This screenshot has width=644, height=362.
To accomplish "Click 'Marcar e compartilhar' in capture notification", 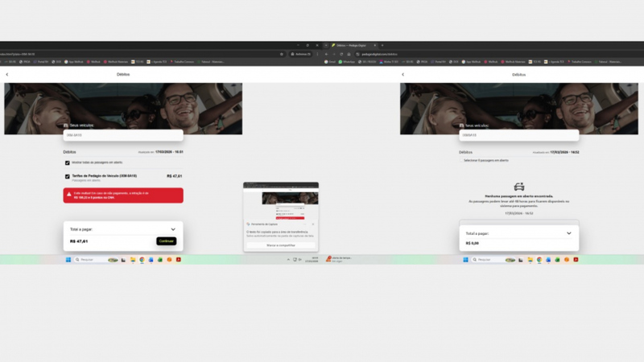I will (281, 245).
